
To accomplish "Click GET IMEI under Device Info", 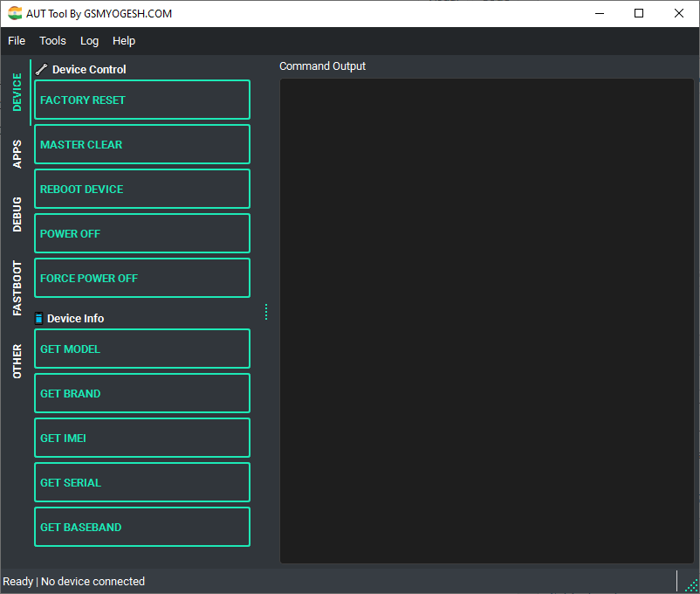I will 141,438.
